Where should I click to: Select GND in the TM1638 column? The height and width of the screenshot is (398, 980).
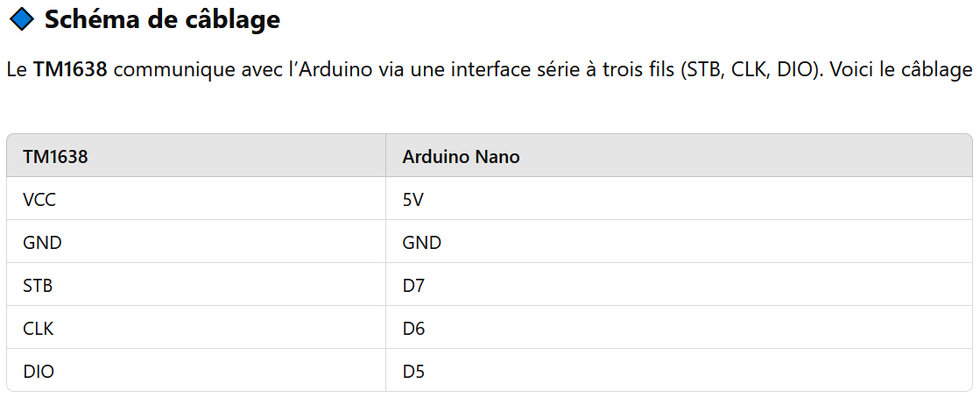click(196, 242)
